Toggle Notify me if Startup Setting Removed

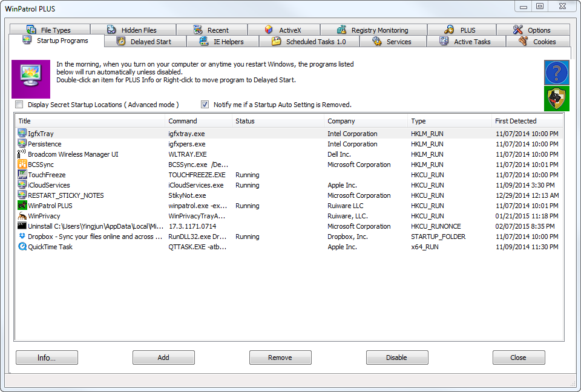[x=205, y=105]
